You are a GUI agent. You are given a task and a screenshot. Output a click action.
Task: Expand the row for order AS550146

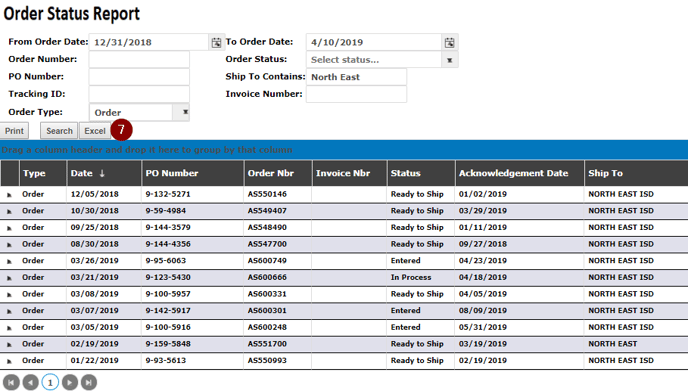9,195
